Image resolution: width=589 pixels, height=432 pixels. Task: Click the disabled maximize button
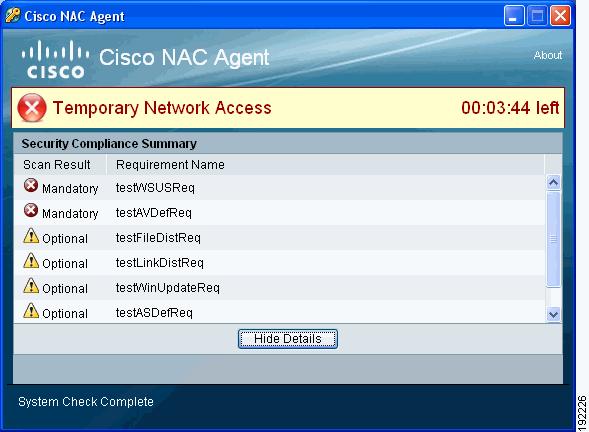(x=537, y=16)
